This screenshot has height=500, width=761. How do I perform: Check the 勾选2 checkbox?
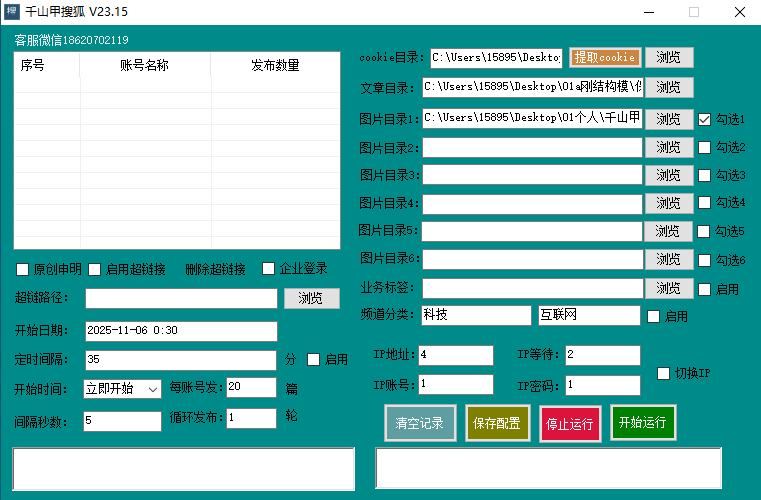704,148
